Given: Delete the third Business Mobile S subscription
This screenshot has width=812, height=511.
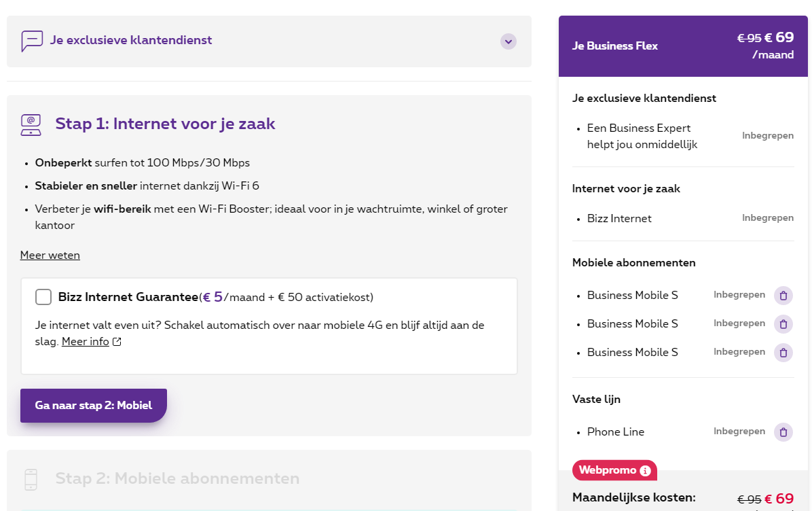Looking at the screenshot, I should 783,353.
